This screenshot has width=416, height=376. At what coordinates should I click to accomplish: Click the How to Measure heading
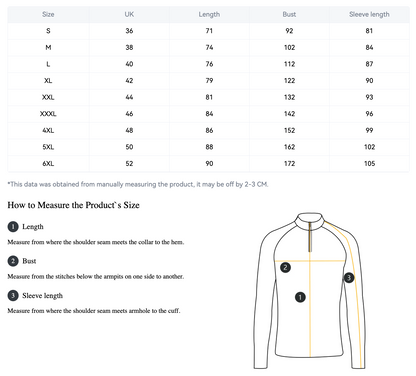click(x=73, y=205)
